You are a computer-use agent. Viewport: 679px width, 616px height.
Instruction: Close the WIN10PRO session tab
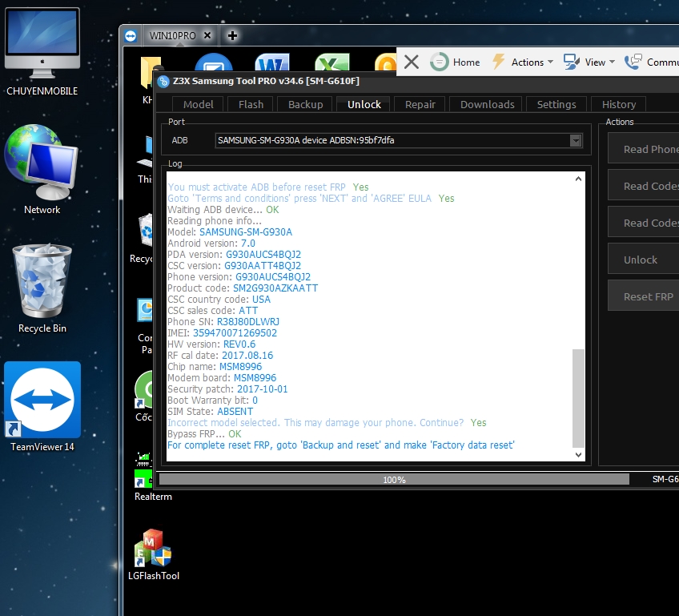207,35
